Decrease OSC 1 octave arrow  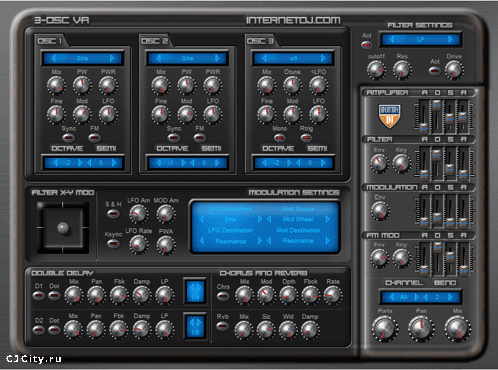coord(55,163)
